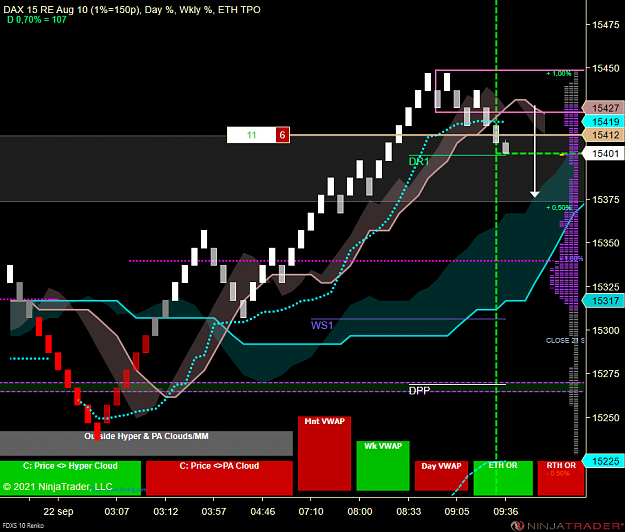Click the red "RTH OR" indicator box

(561, 478)
